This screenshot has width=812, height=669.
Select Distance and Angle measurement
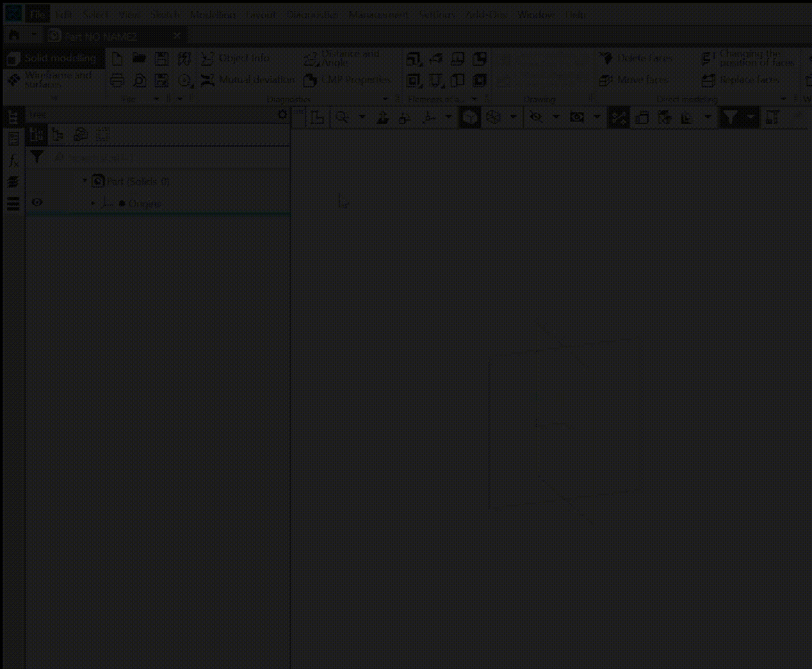coord(342,58)
